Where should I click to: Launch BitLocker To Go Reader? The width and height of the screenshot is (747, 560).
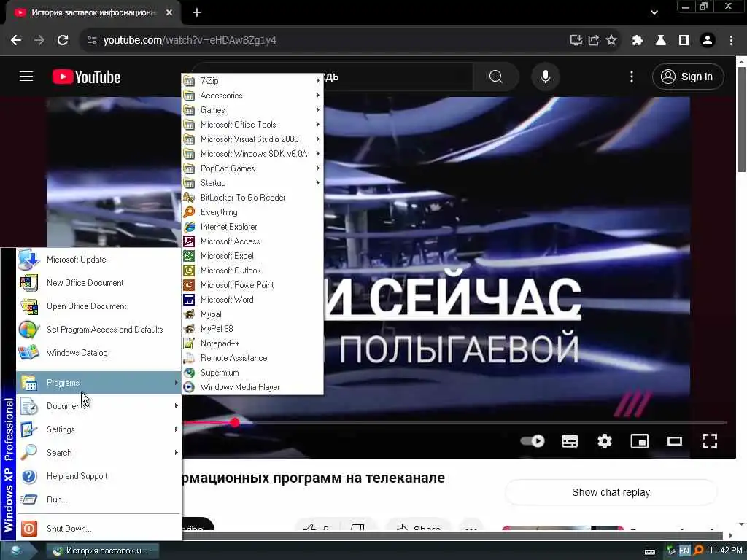252,198
